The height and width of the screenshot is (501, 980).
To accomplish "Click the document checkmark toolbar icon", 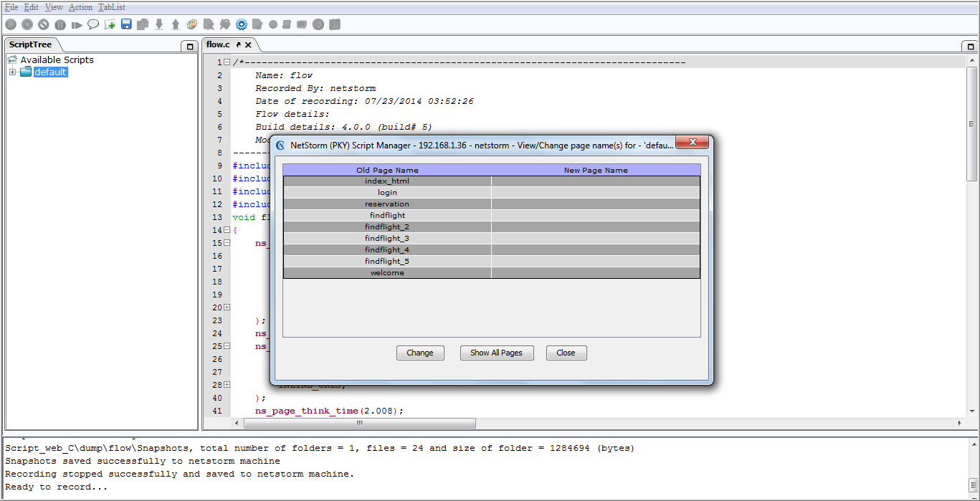I will 257,24.
